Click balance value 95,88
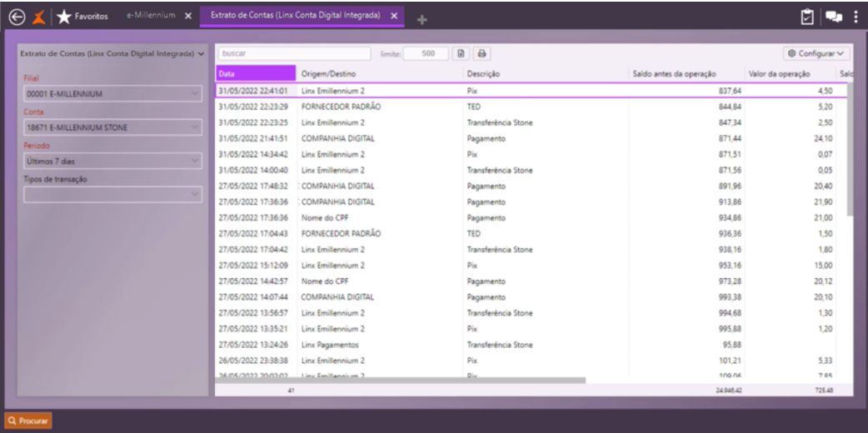868x433 pixels. click(732, 345)
